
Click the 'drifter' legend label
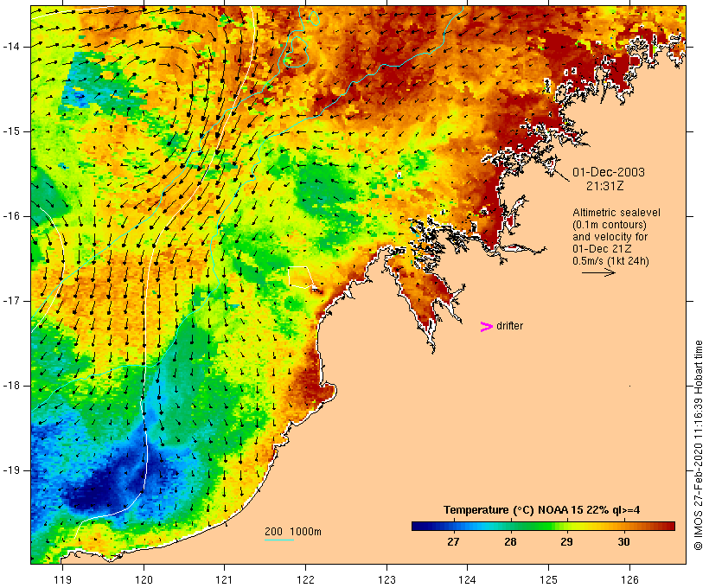click(509, 326)
